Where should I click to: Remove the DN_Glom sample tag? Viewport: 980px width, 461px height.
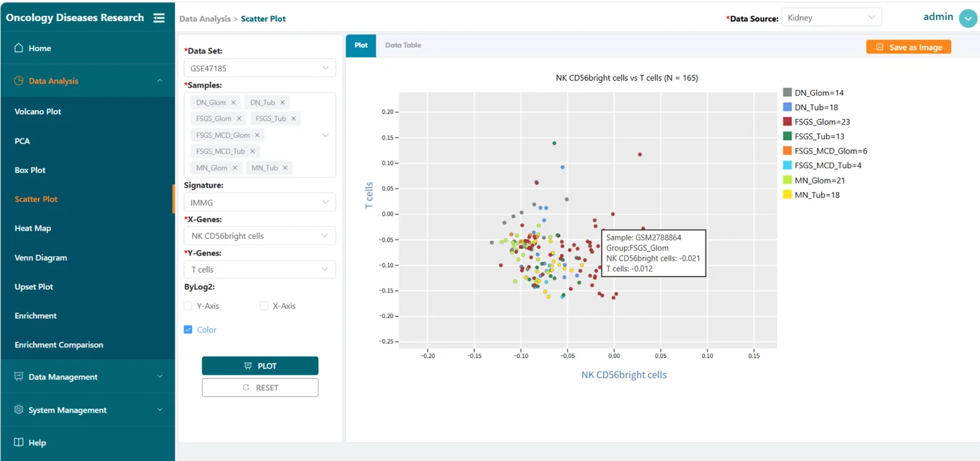(234, 102)
